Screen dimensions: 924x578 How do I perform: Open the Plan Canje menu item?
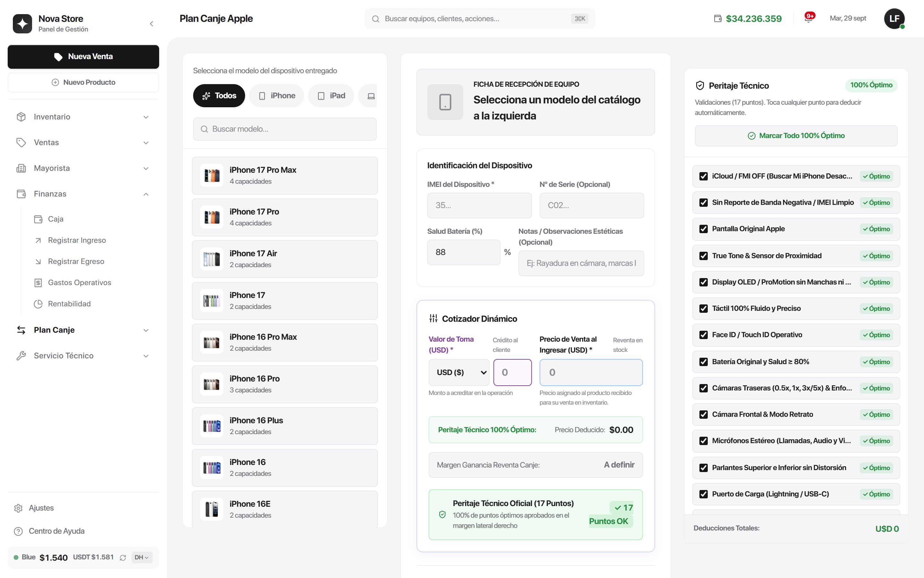[x=83, y=330]
